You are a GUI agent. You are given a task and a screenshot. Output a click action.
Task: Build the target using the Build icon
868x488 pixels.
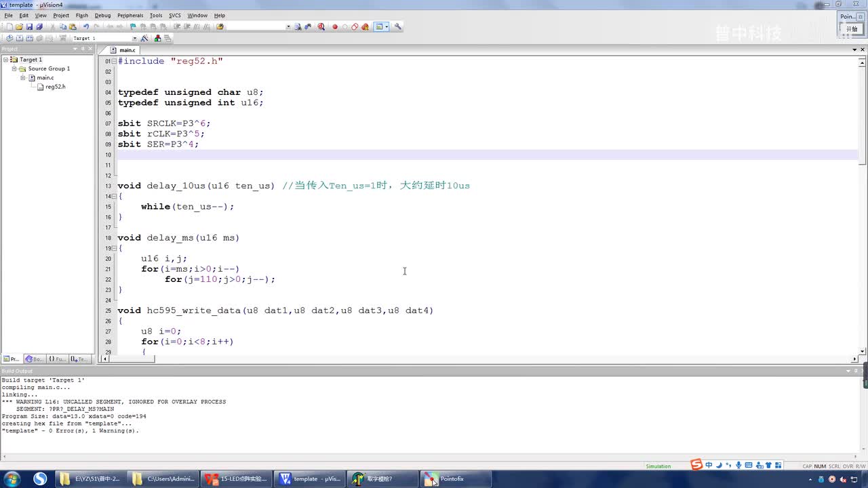pyautogui.click(x=20, y=38)
